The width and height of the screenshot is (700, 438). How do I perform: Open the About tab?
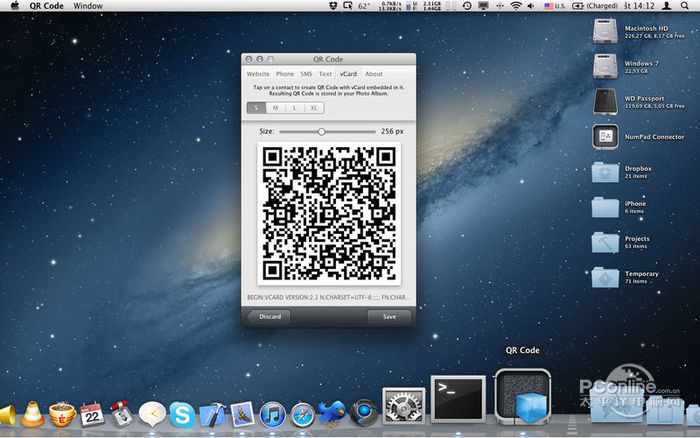(x=374, y=74)
